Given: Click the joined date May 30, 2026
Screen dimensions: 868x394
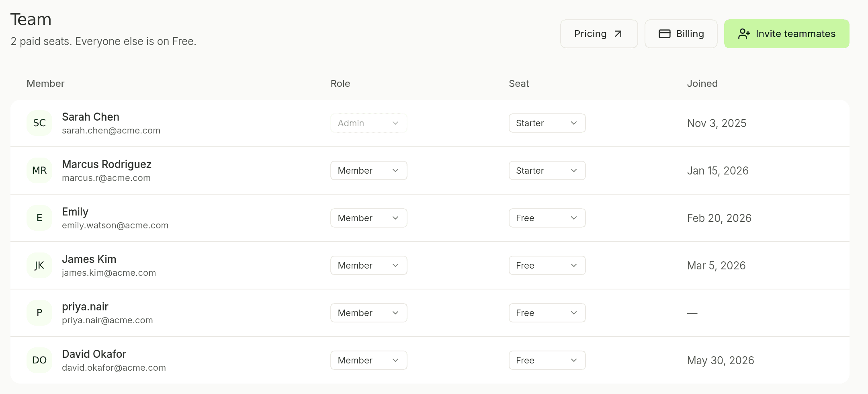Looking at the screenshot, I should click(721, 361).
